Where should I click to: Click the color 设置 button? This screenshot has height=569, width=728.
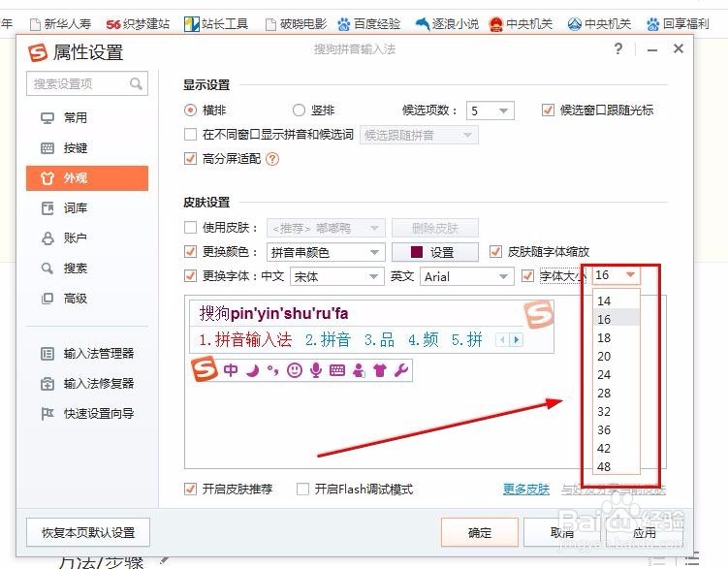(x=435, y=252)
